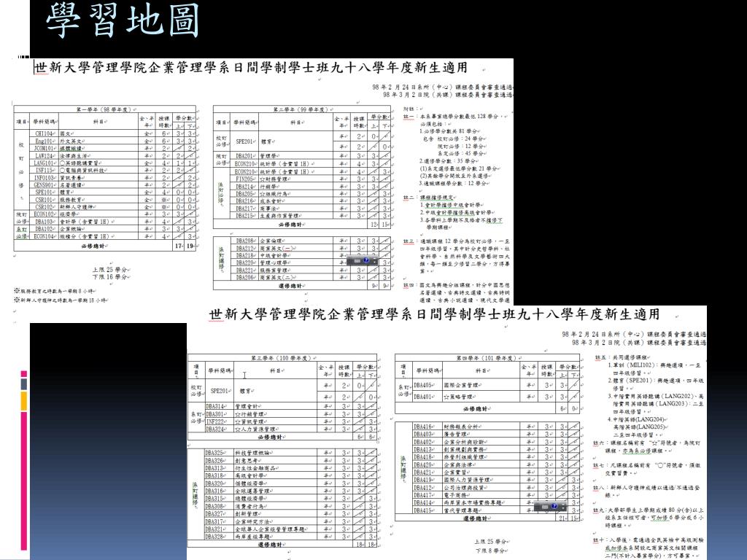Select course code DBA215
This screenshot has width=747, height=560.
245,216
